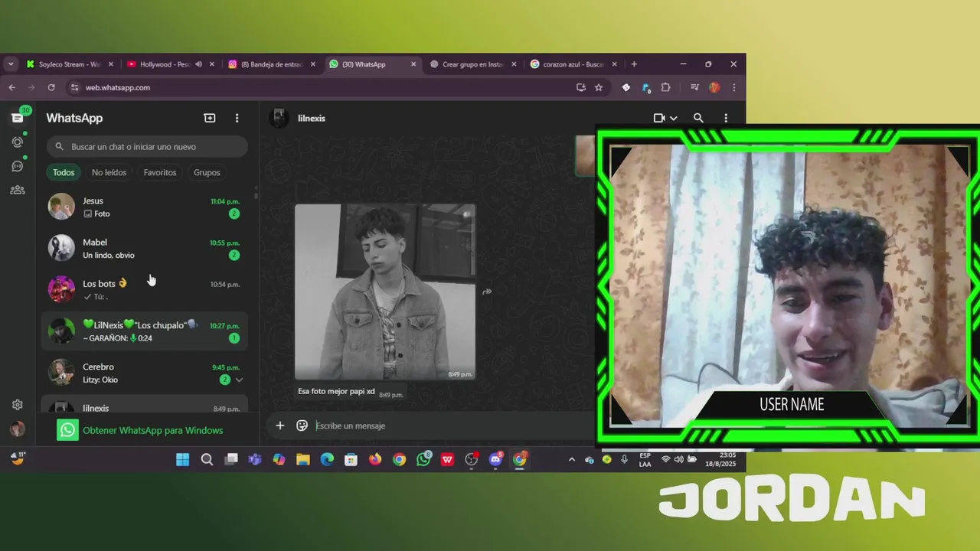The width and height of the screenshot is (980, 551).
Task: Expand the video call dropdown arrow
Action: coord(674,118)
